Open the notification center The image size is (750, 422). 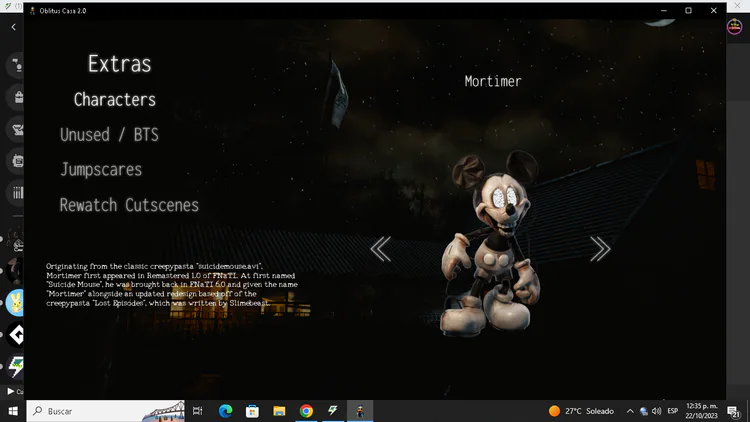(733, 411)
